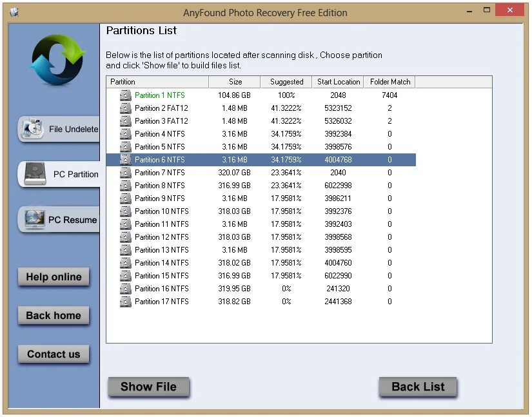Click the green and blue recovery arrows logo

click(57, 60)
